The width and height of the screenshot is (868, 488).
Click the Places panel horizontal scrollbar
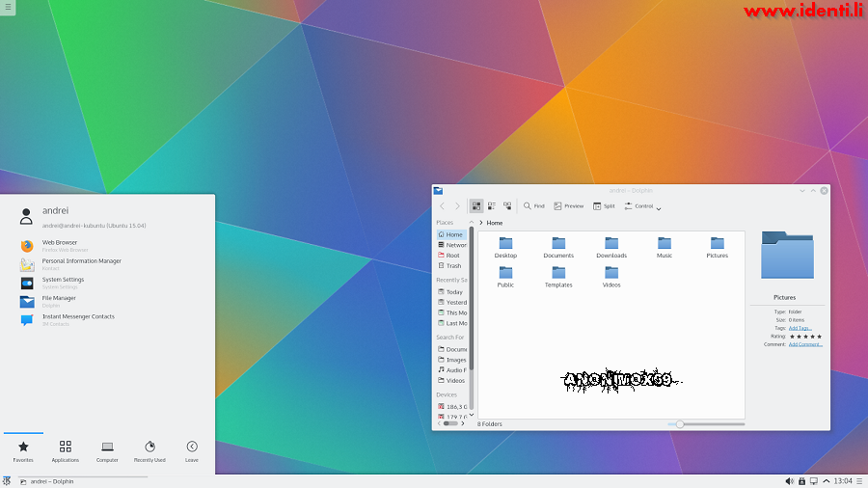[450, 423]
